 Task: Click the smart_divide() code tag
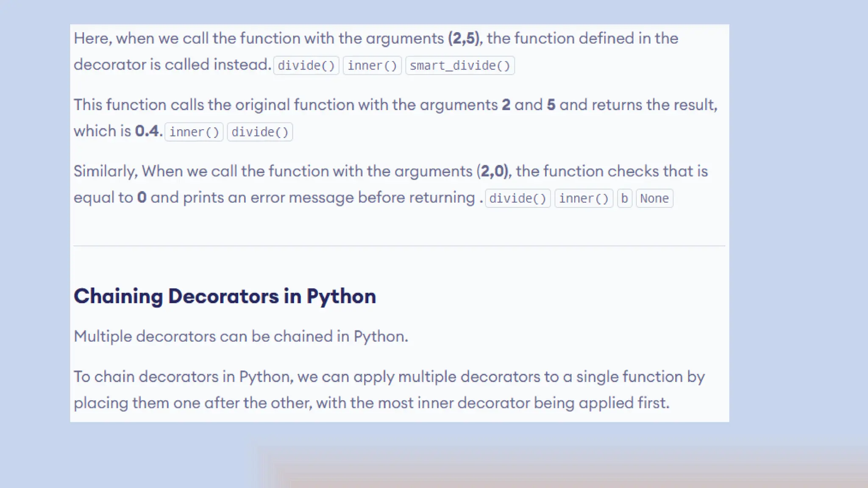(460, 66)
